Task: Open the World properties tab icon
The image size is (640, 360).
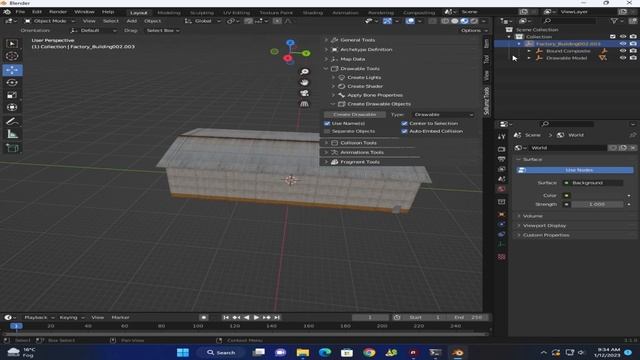Action: pos(502,189)
